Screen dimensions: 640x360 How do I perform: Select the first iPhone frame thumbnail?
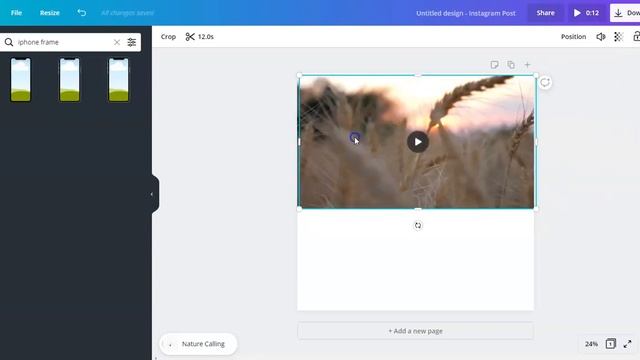pyautogui.click(x=20, y=80)
